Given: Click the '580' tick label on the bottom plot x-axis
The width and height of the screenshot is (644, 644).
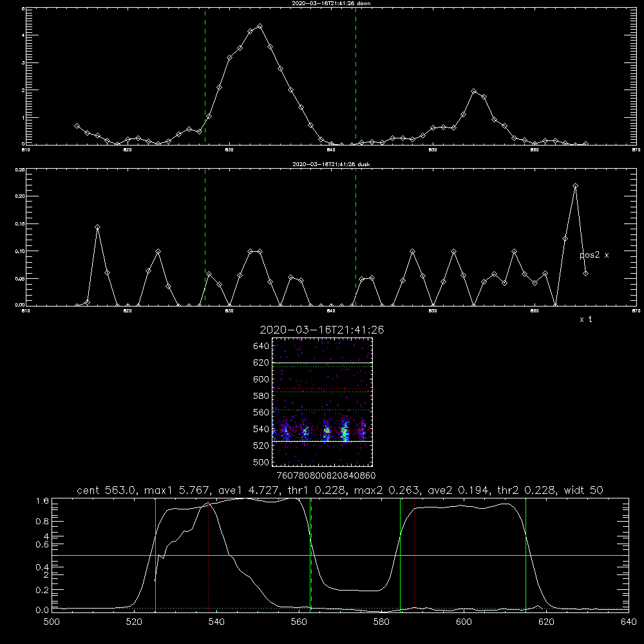Looking at the screenshot, I should (381, 622).
